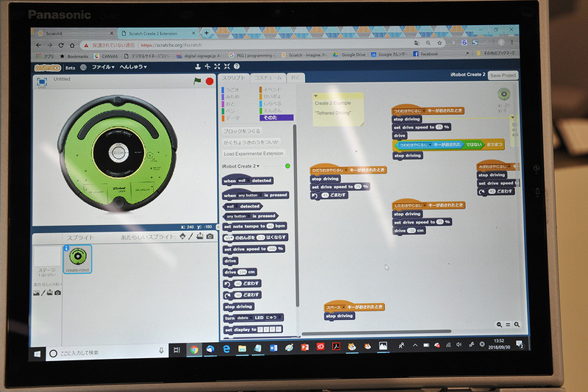Paint a new sprite with brush icon
This screenshot has width=588, height=392.
tap(190, 236)
